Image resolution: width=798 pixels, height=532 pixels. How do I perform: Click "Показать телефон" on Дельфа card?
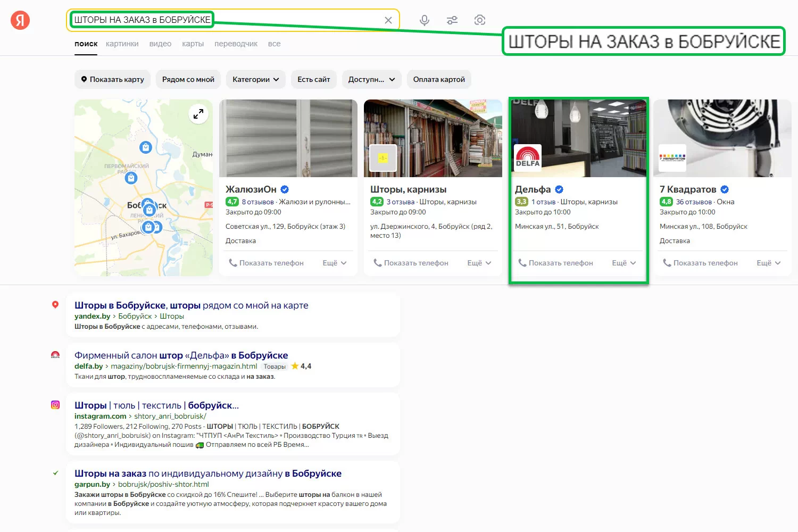point(555,263)
